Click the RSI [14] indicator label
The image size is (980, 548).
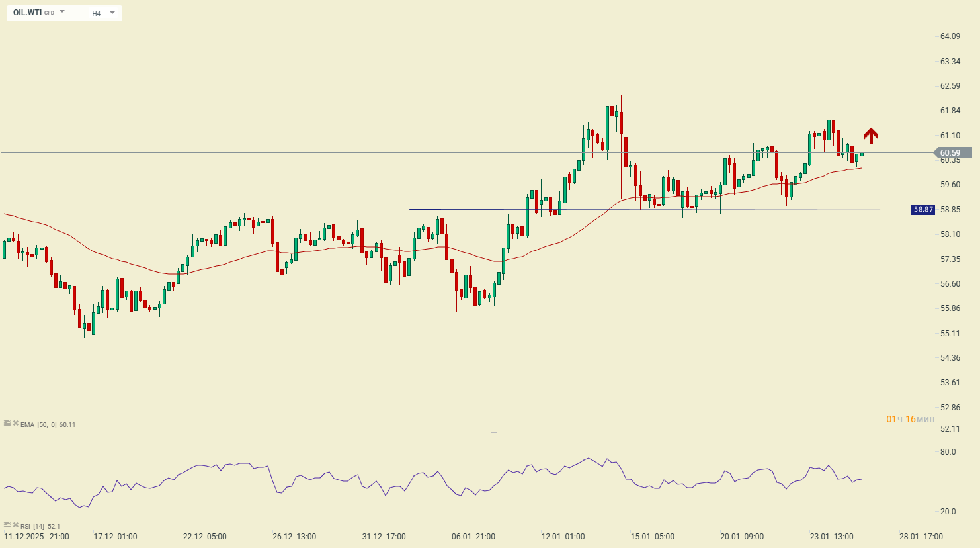(x=33, y=526)
